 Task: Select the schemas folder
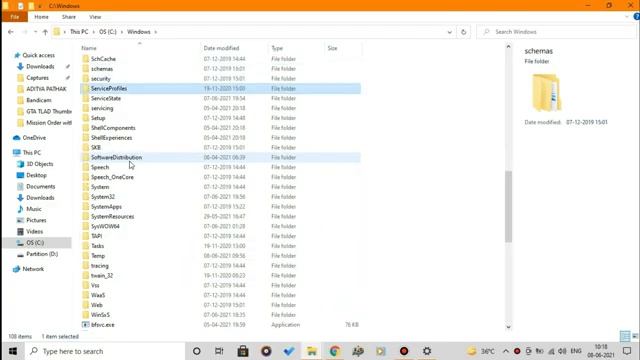coord(102,69)
